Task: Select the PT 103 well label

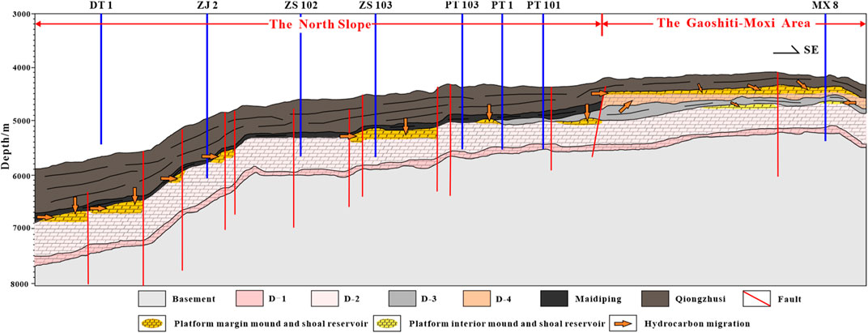Action: point(462,6)
